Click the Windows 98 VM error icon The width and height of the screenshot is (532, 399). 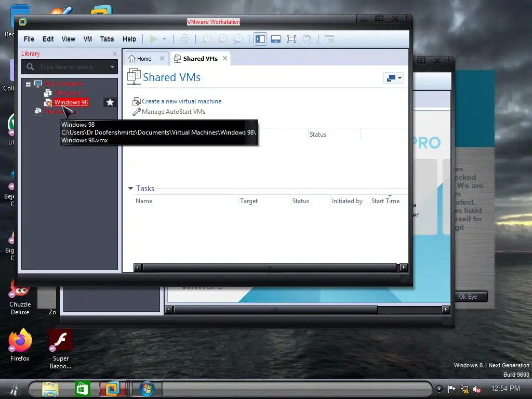click(x=48, y=102)
